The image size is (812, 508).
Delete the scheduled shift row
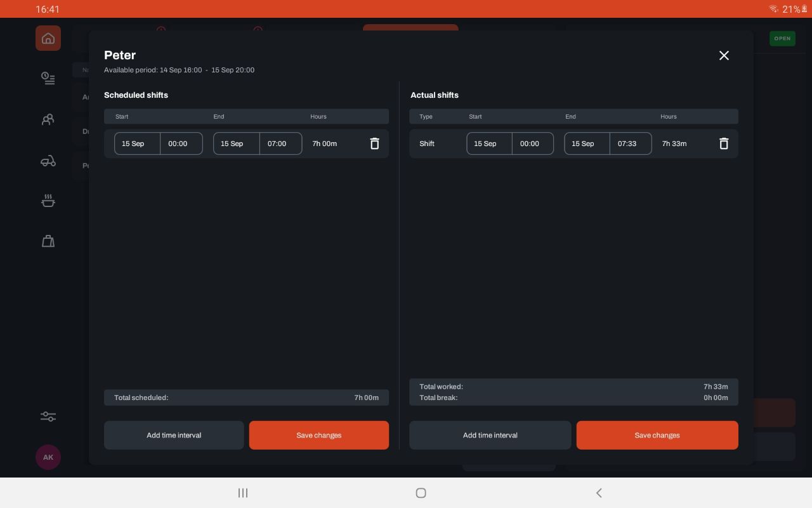tap(374, 144)
